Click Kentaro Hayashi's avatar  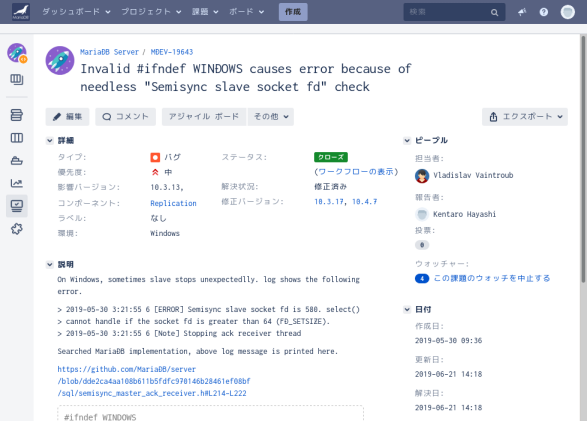422,214
